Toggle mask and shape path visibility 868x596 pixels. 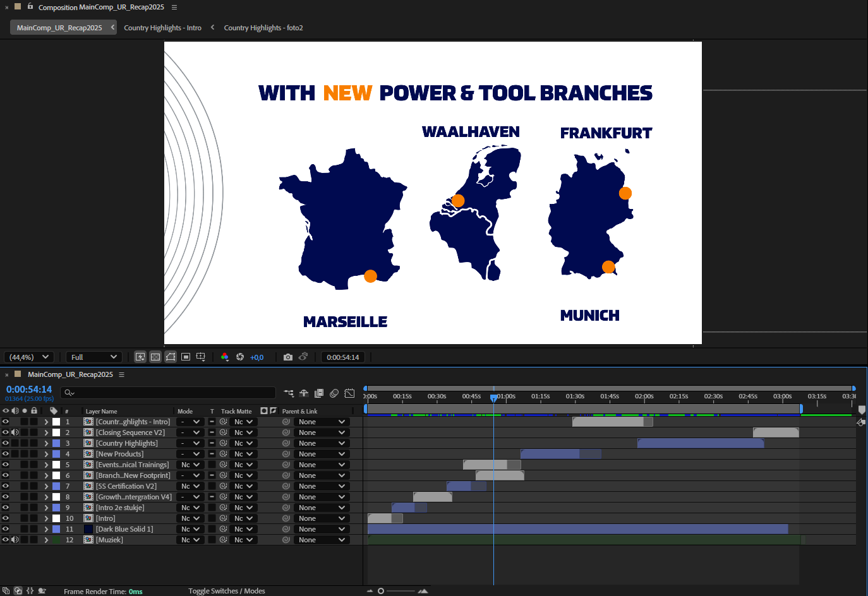pos(171,357)
